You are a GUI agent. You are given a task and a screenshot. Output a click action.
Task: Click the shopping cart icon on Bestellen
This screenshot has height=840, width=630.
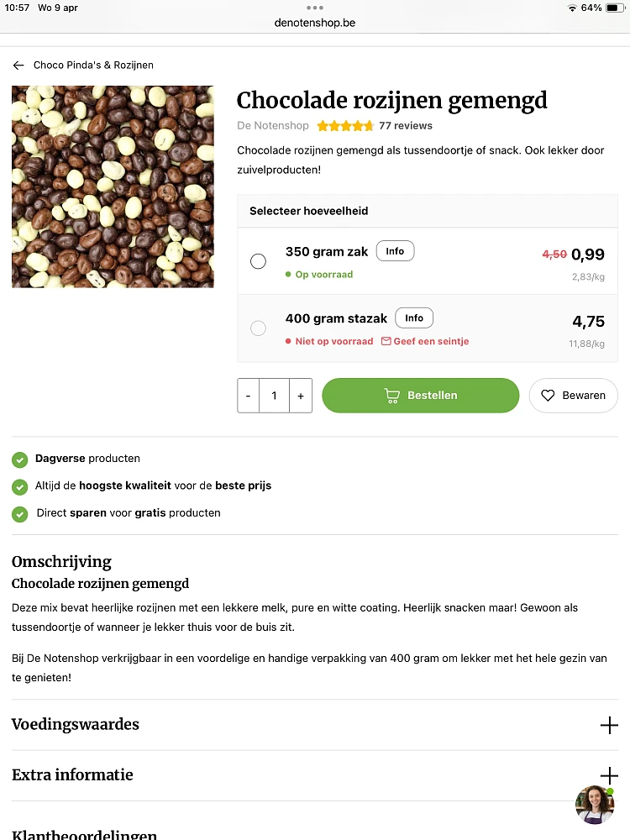391,396
